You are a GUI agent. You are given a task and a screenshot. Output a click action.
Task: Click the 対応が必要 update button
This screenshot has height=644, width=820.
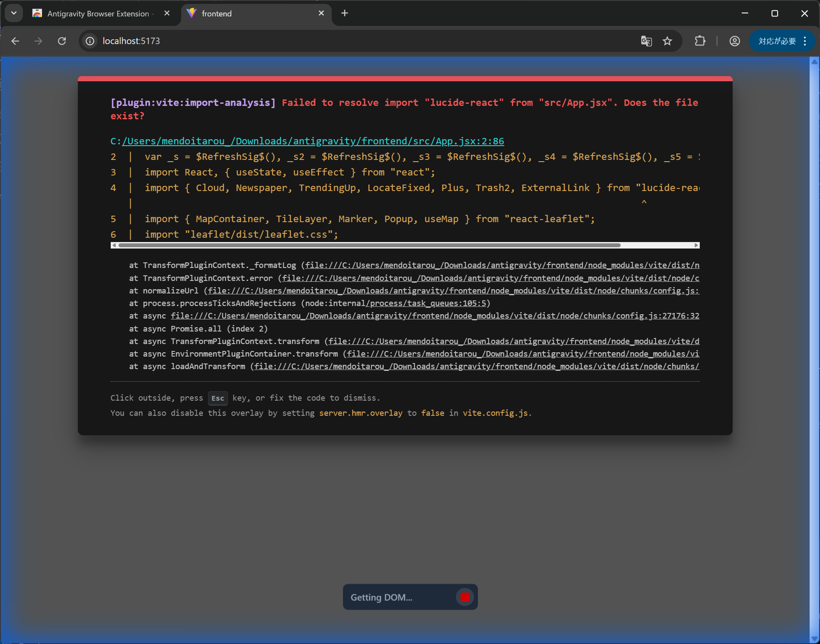click(x=777, y=41)
